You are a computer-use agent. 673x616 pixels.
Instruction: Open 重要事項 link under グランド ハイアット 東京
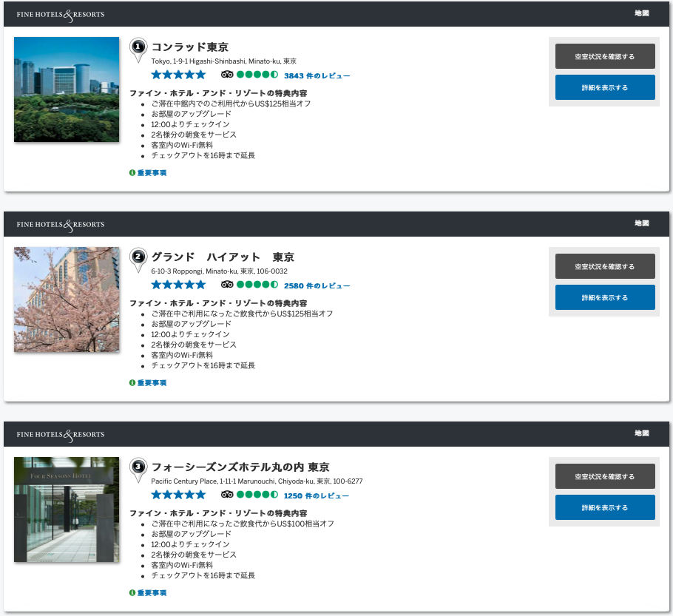(152, 383)
